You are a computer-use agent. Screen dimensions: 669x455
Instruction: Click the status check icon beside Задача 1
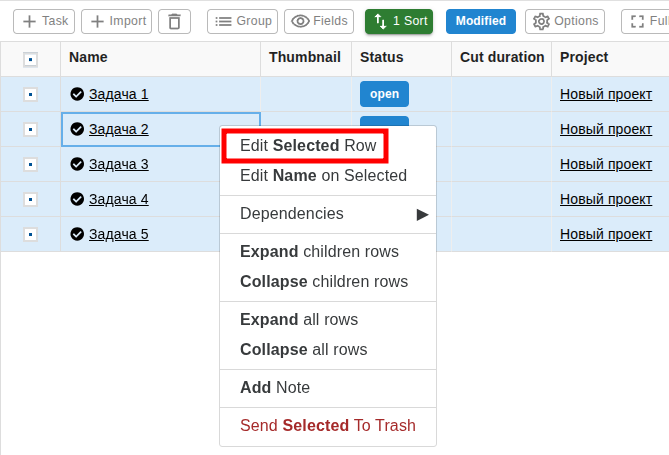77,94
